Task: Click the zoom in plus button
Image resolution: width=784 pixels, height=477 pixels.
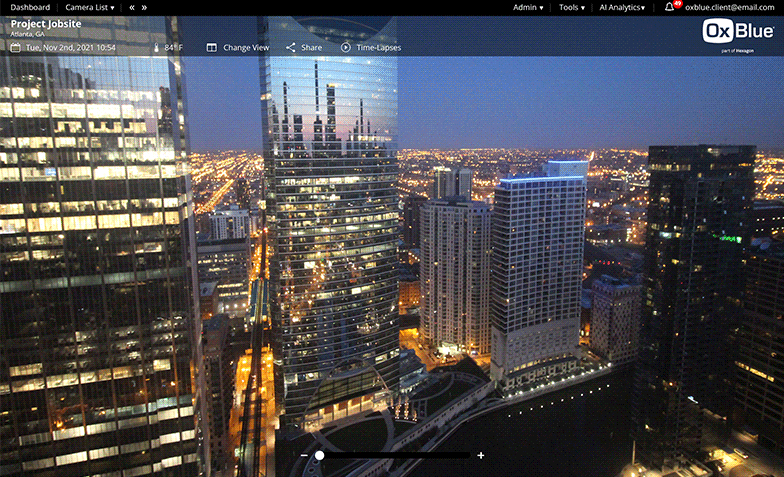Action: pos(481,455)
